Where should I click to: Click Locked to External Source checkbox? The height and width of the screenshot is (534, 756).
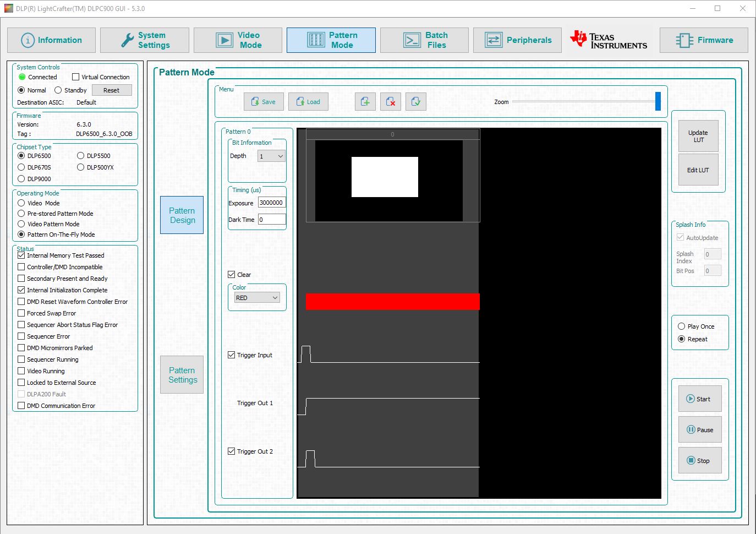(21, 383)
